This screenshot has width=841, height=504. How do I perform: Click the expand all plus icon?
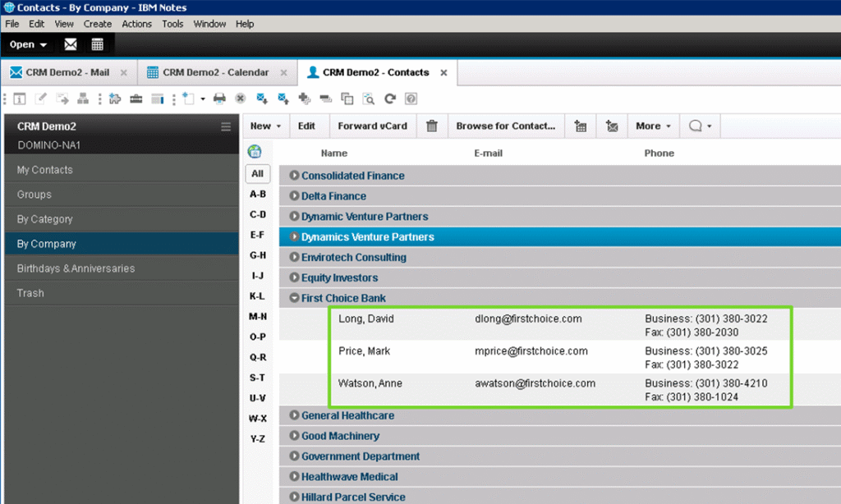coord(304,99)
